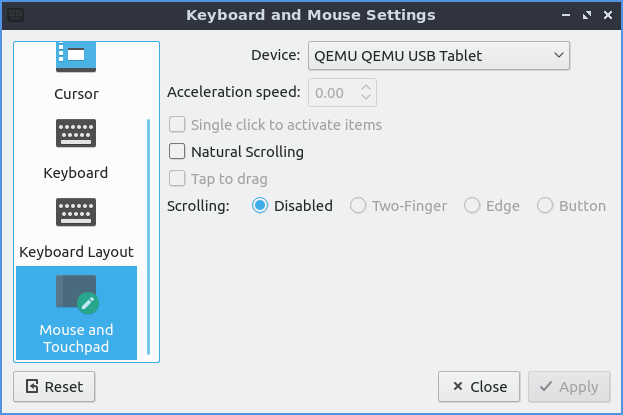Open the Device dropdown list
The image size is (623, 415).
(x=438, y=56)
